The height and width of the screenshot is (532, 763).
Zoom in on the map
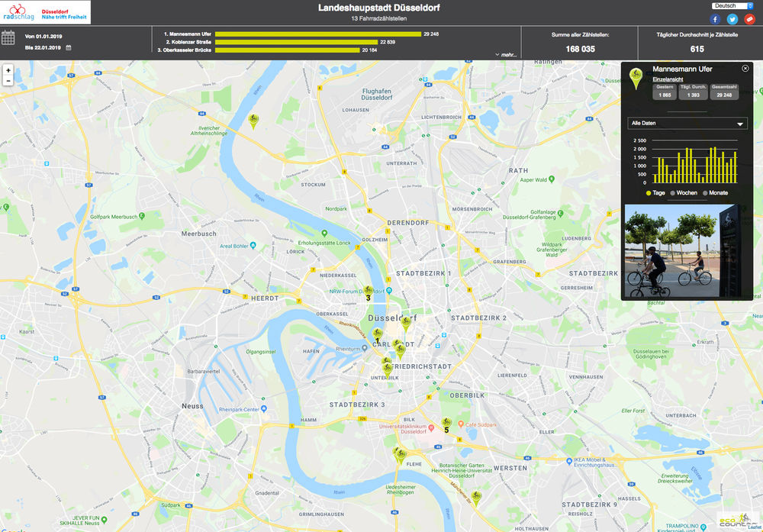tap(8, 70)
